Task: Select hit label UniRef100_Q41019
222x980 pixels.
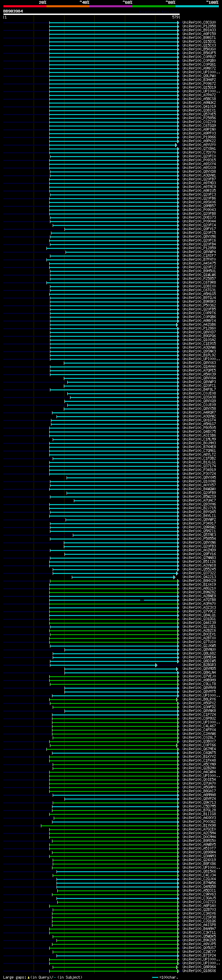Action: click(x=199, y=106)
